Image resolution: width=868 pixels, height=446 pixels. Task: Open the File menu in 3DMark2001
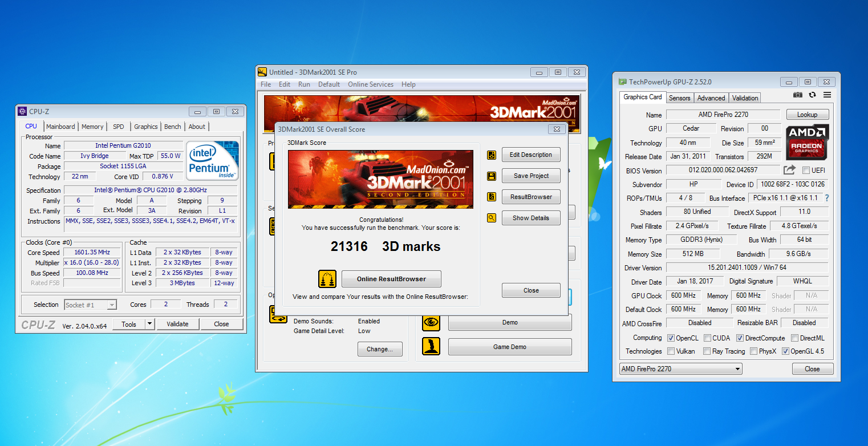(266, 84)
